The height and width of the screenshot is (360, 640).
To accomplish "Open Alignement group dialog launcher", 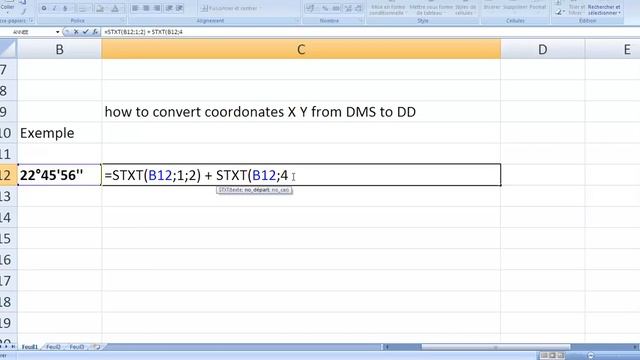I will 297,20.
